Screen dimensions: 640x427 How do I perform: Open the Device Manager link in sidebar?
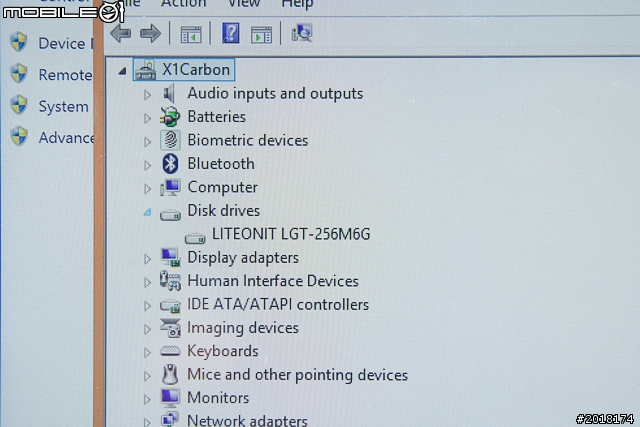66,43
